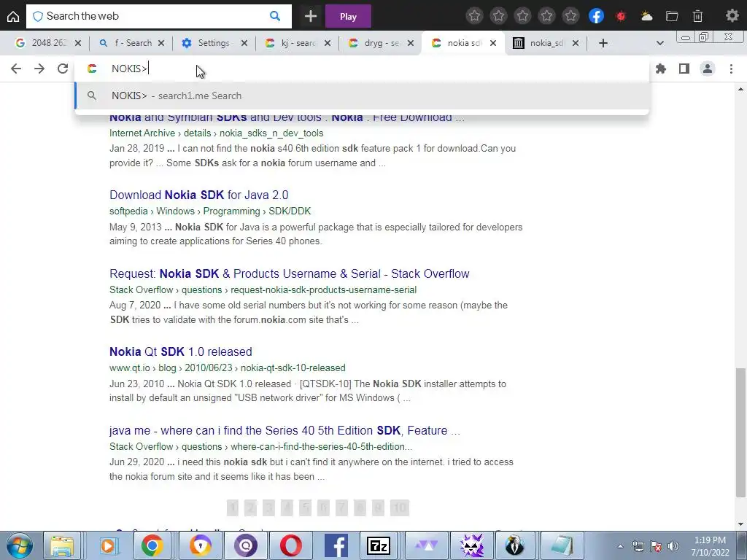Open the tab search dropdown chevron
Image resolution: width=747 pixels, height=560 pixels.
[x=659, y=43]
